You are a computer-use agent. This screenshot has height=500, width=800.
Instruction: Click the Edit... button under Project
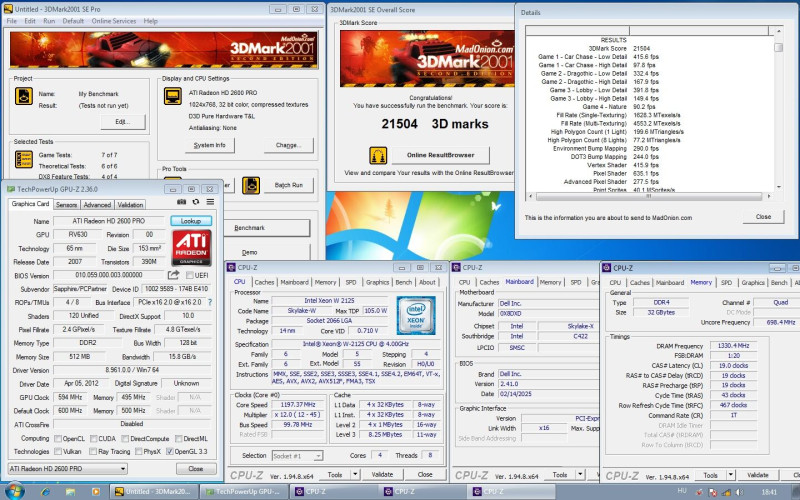tap(122, 122)
